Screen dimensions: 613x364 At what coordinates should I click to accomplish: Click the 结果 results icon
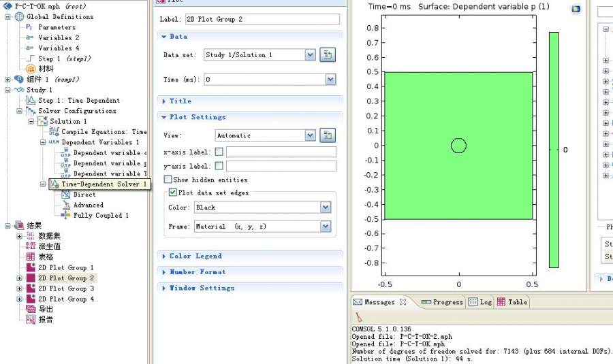coord(19,225)
